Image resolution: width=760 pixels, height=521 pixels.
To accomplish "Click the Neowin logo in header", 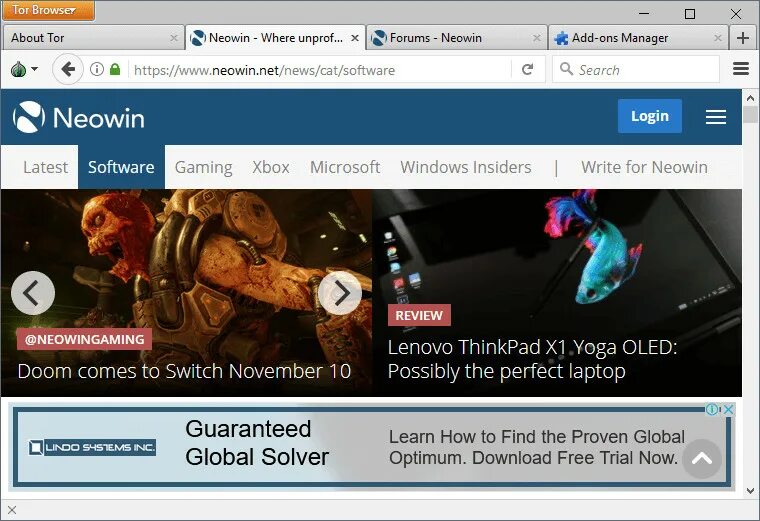I will [x=79, y=117].
